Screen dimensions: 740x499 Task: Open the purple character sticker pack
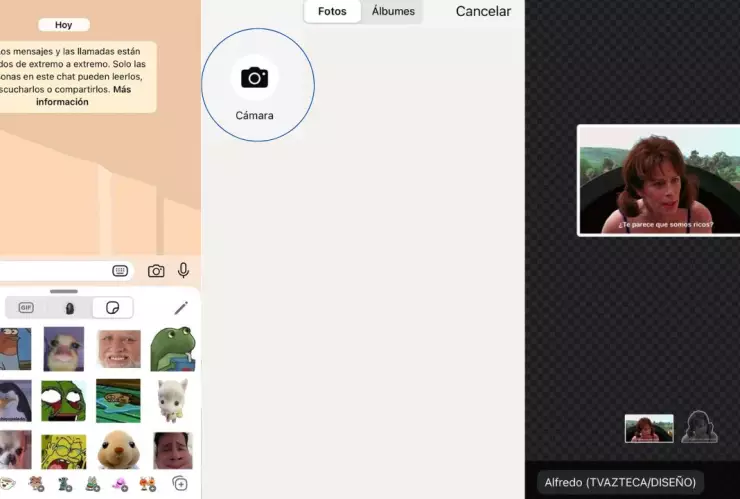120,484
